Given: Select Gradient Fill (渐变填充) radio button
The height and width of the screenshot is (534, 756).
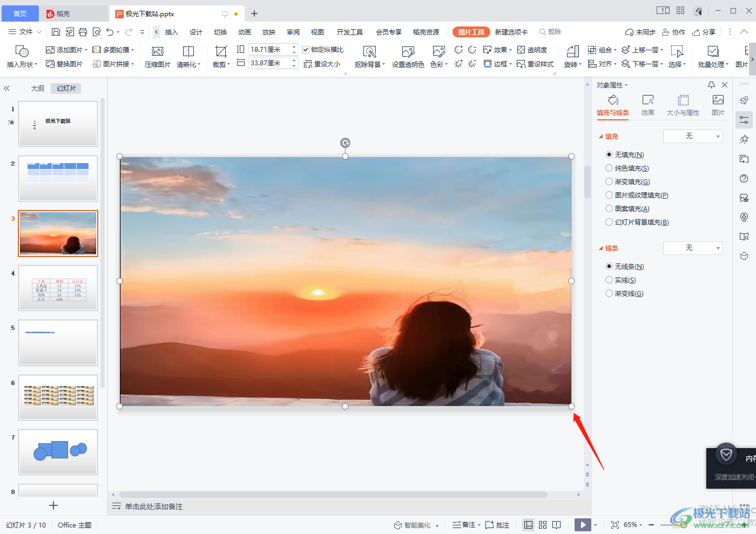Looking at the screenshot, I should point(609,181).
